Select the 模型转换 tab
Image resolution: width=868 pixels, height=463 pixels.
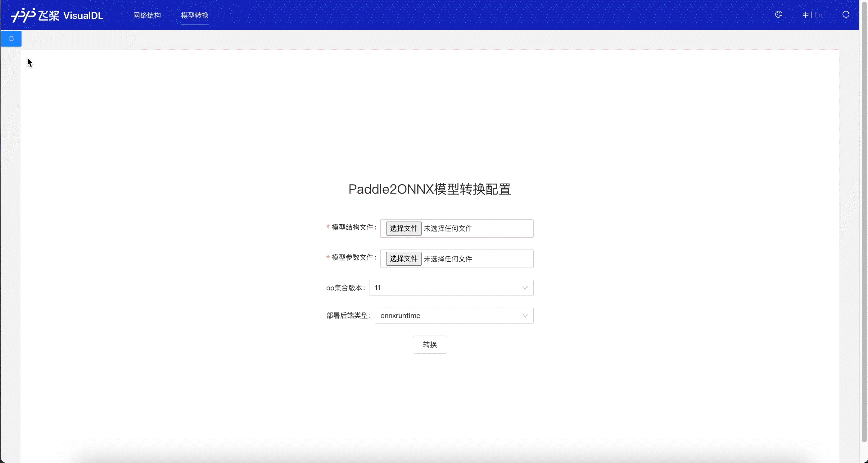pyautogui.click(x=195, y=15)
